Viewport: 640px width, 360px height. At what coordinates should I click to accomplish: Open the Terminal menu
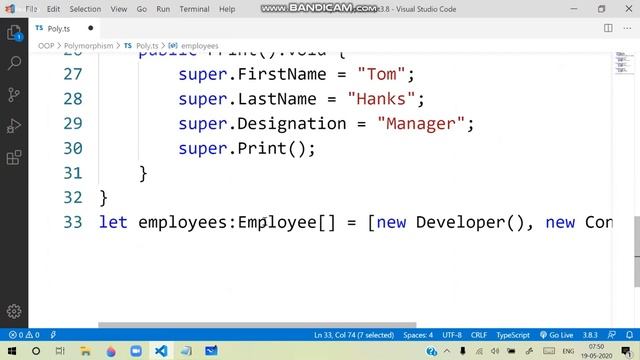coord(194,9)
